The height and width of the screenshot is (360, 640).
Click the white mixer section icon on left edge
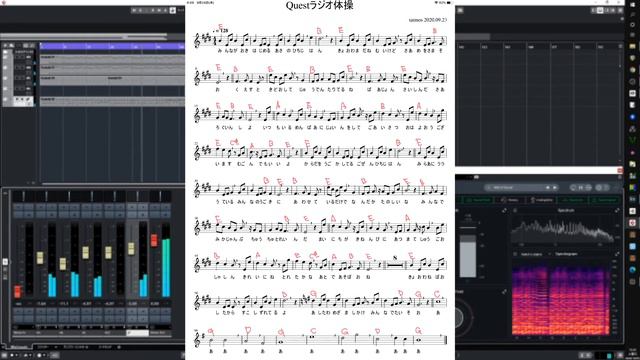tap(5, 262)
